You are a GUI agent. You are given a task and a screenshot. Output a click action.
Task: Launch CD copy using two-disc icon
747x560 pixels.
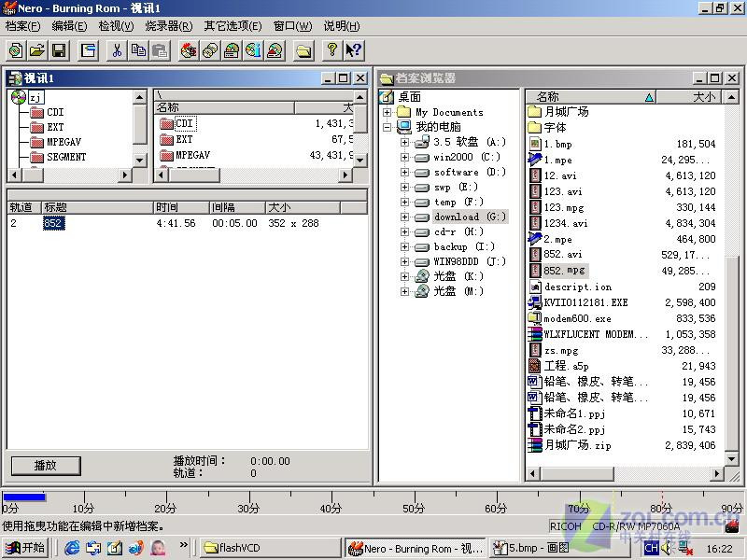tap(210, 50)
